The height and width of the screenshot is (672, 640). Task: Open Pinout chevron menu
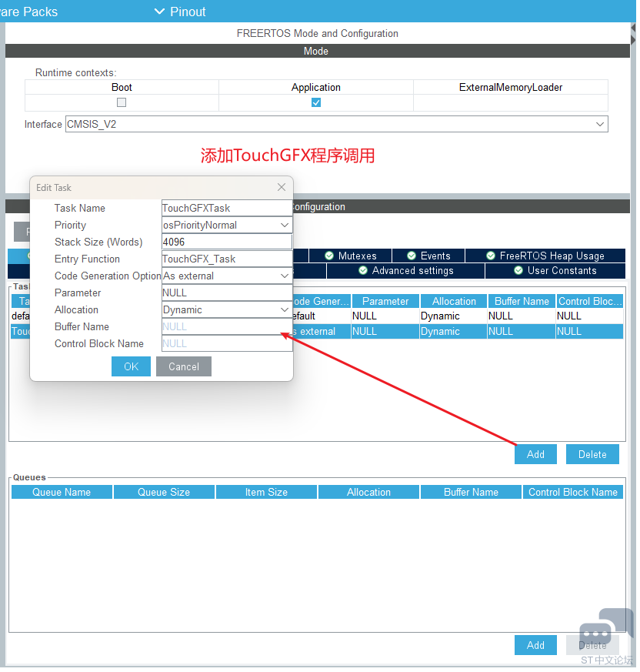tap(160, 12)
